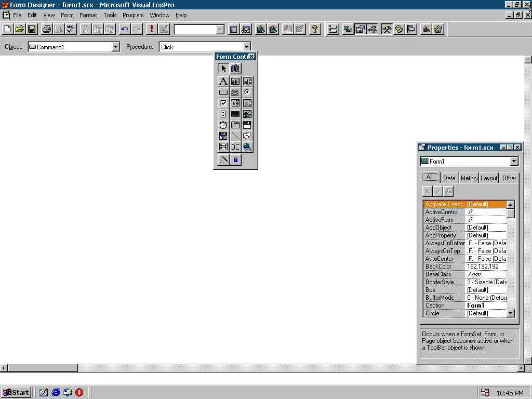This screenshot has width=532, height=399.
Task: Toggle the Builder Lock wand button
Action: (x=223, y=160)
